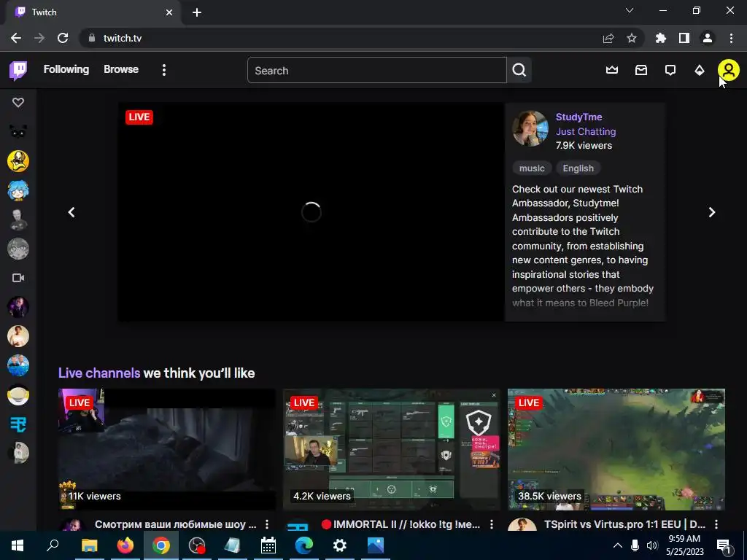Open the blue-haired anime avatar channel
The width and height of the screenshot is (747, 560).
pyautogui.click(x=18, y=190)
